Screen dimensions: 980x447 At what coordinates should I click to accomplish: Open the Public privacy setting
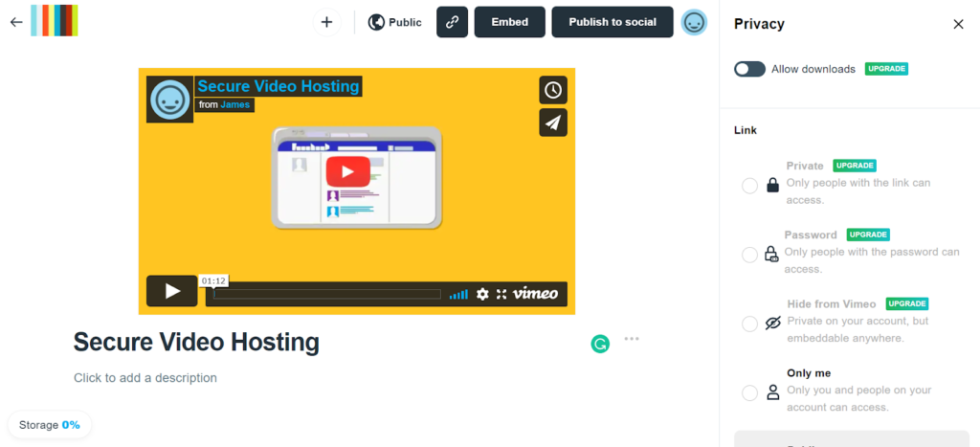394,23
